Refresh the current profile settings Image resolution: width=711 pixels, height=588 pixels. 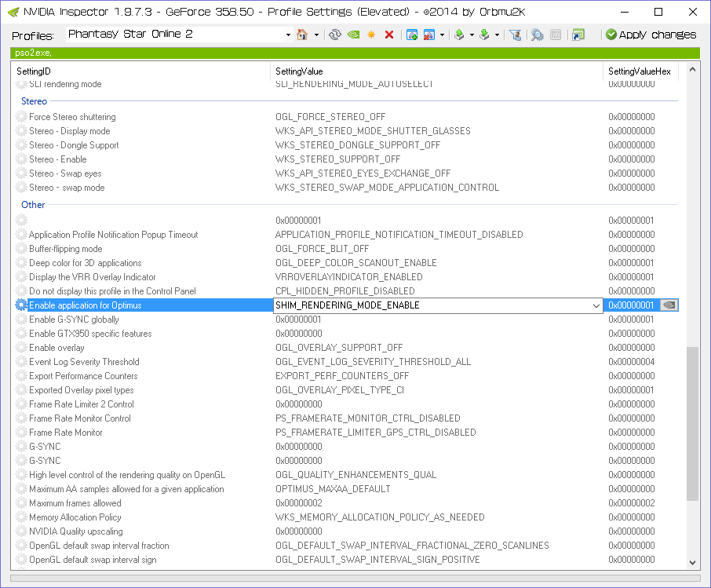pyautogui.click(x=335, y=35)
